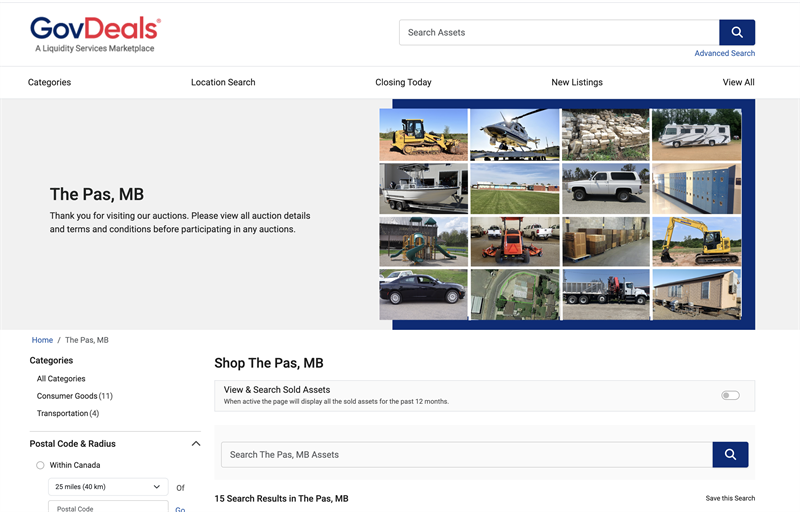The width and height of the screenshot is (800, 512).
Task: Open Location Search in navigation
Action: 223,82
